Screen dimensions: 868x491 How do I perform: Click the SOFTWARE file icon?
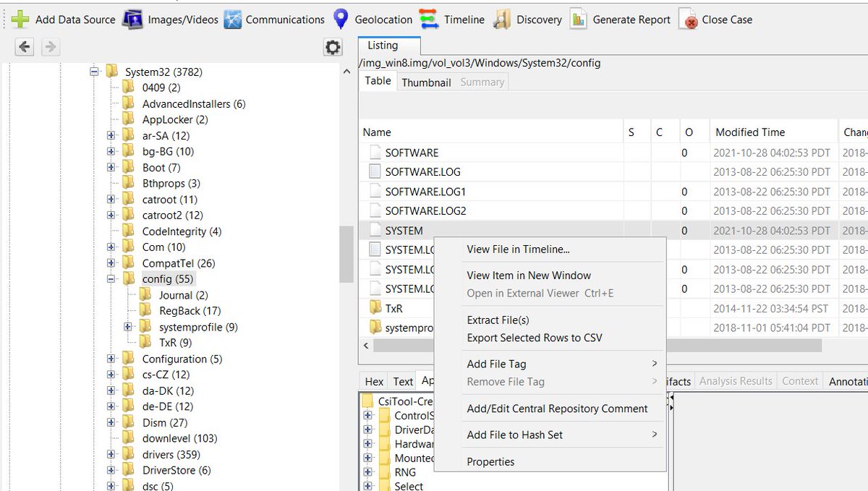pos(375,153)
